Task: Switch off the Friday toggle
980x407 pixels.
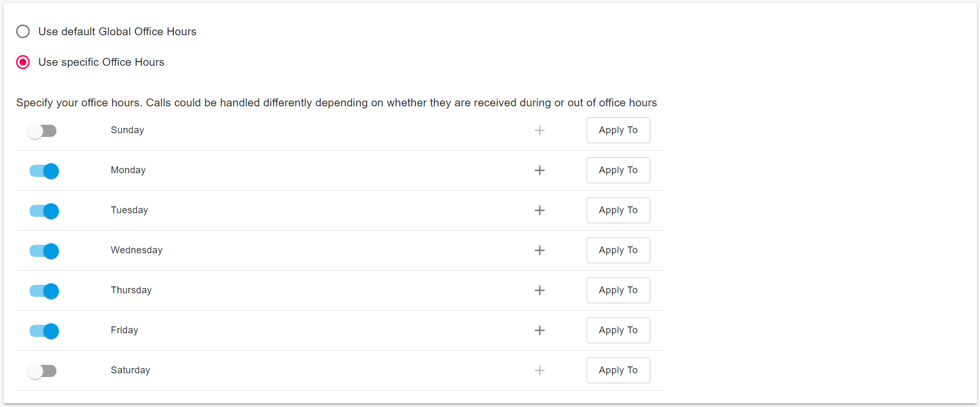Action: pyautogui.click(x=44, y=331)
